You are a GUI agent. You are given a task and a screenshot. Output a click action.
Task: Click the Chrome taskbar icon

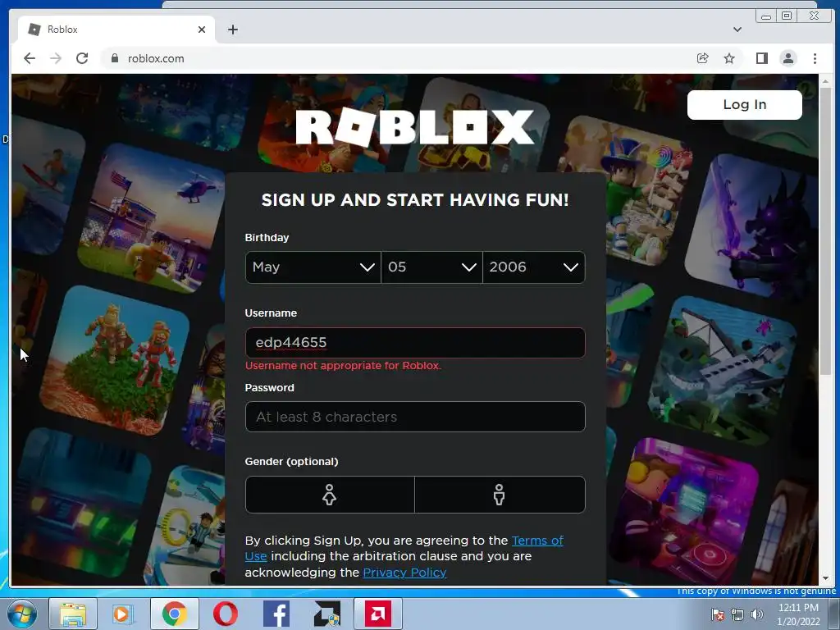pyautogui.click(x=174, y=614)
